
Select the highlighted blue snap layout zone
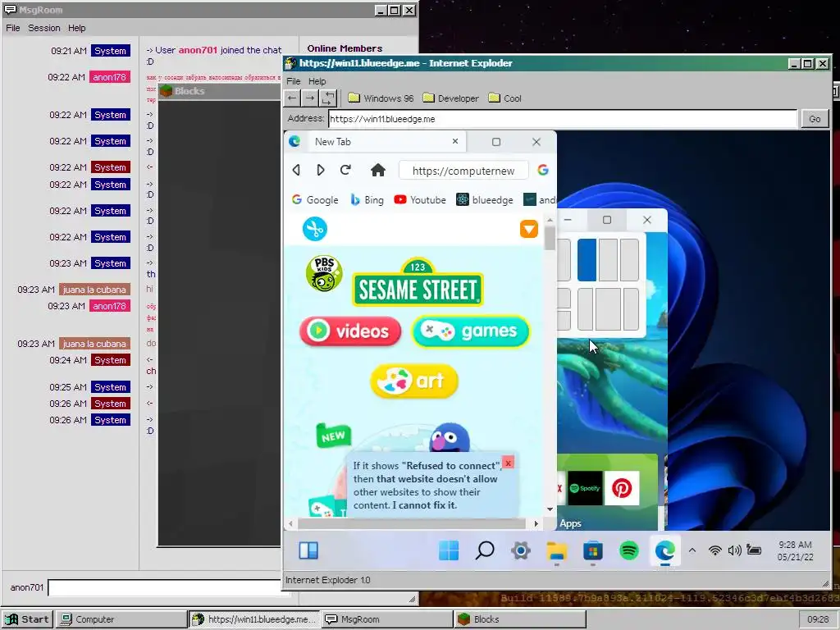click(x=587, y=260)
